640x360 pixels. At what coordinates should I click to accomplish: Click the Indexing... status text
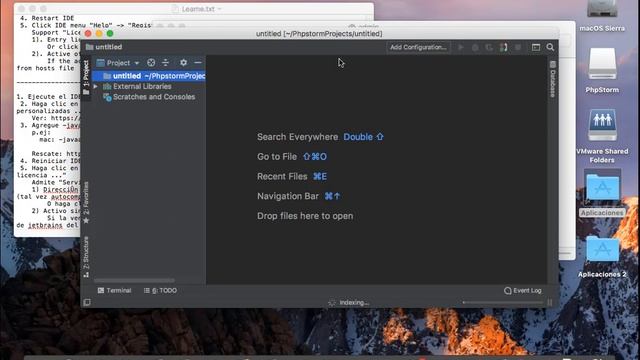click(354, 302)
